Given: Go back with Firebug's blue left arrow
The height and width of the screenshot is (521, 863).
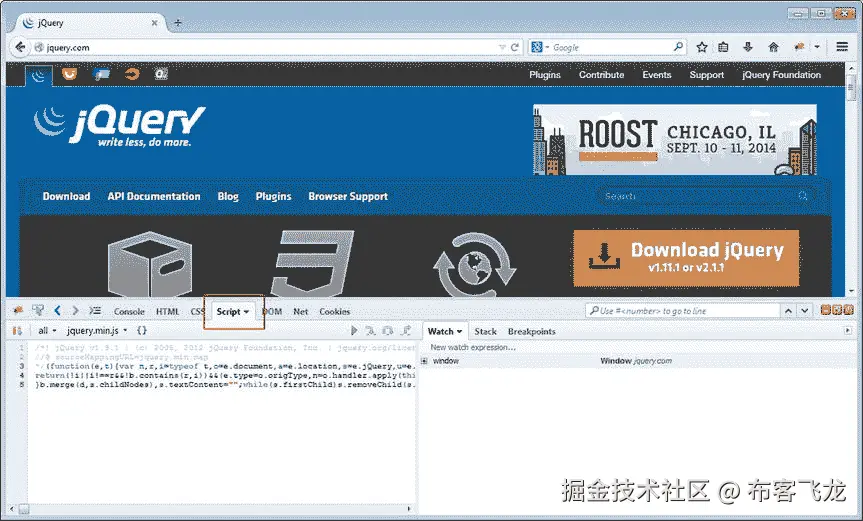Looking at the screenshot, I should click(57, 311).
